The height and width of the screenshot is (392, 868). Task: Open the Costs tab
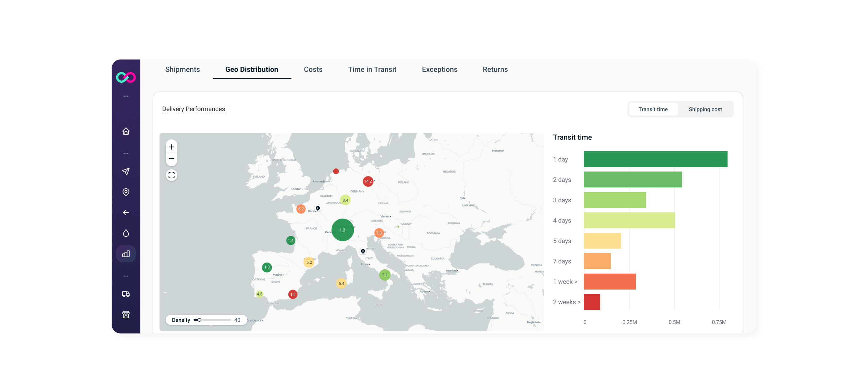tap(313, 69)
